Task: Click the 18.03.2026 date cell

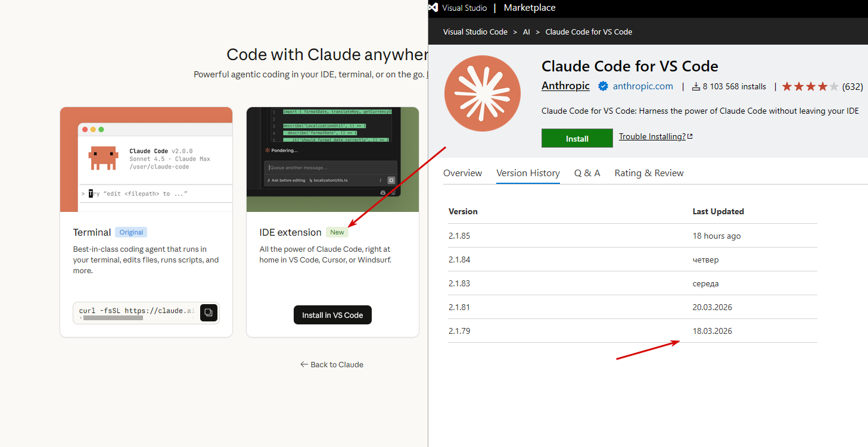Action: coord(712,331)
